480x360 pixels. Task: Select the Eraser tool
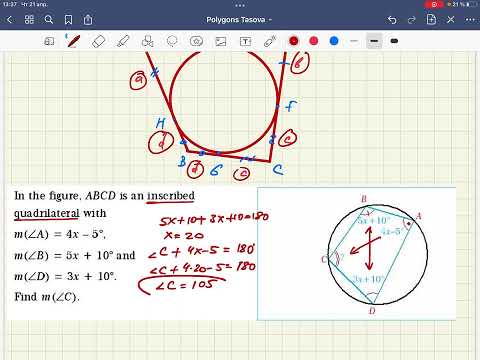(x=98, y=41)
